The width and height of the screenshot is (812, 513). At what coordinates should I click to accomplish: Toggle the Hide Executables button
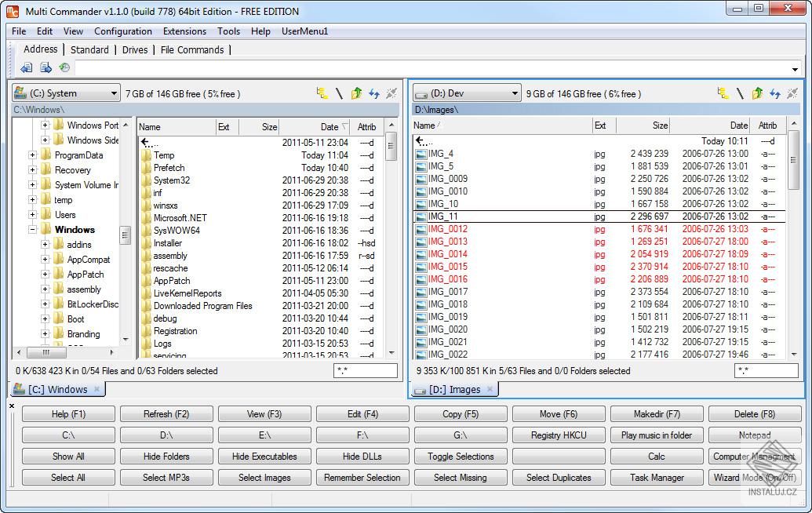point(264,457)
